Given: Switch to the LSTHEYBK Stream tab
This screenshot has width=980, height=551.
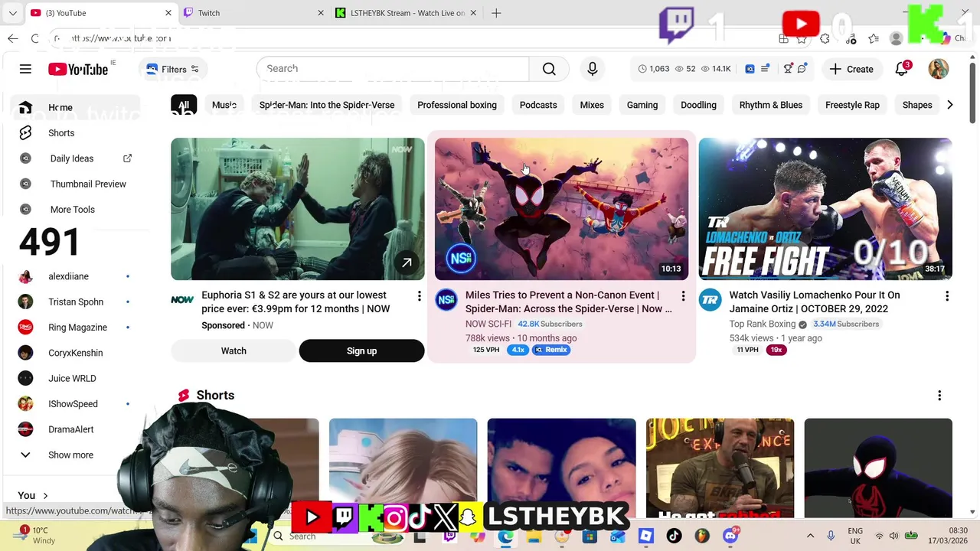Looking at the screenshot, I should (407, 13).
